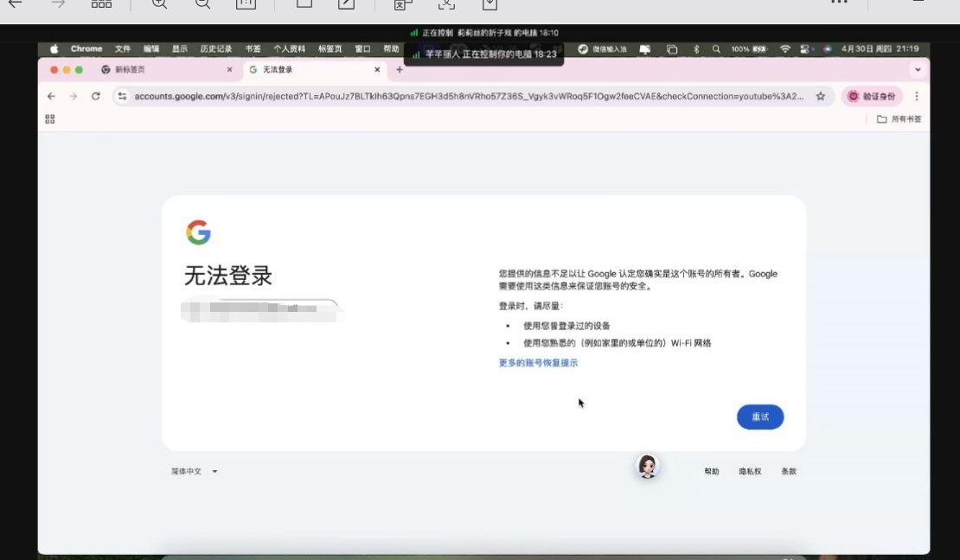Open the 条款 footer link

tap(789, 471)
